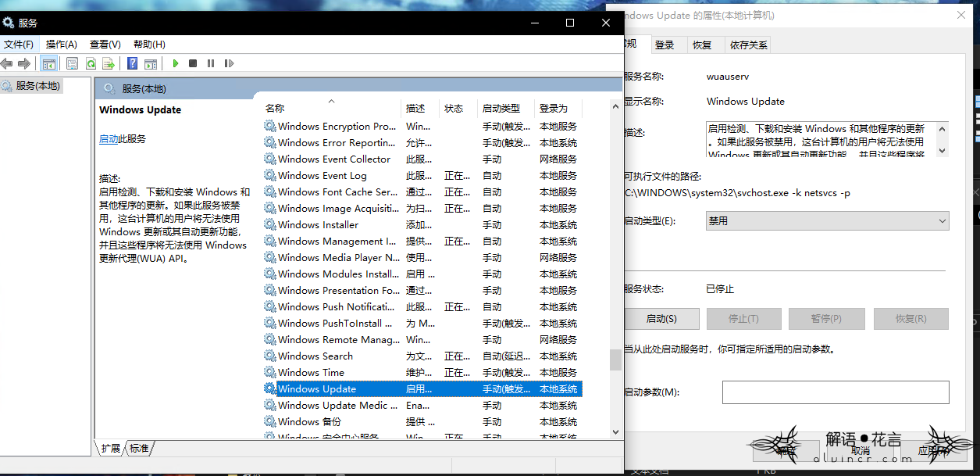Click the 启动 link for this service
The width and height of the screenshot is (980, 476).
[109, 139]
